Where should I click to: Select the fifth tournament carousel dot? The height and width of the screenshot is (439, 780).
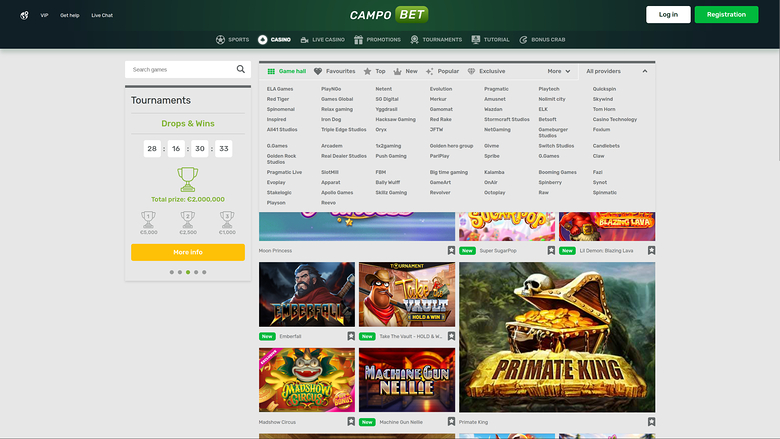pyautogui.click(x=204, y=272)
